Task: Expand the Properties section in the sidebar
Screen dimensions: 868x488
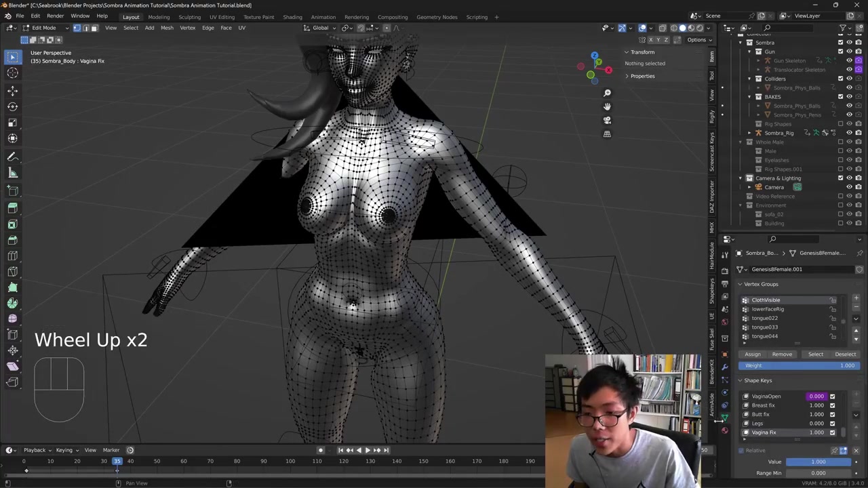Action: coord(642,76)
